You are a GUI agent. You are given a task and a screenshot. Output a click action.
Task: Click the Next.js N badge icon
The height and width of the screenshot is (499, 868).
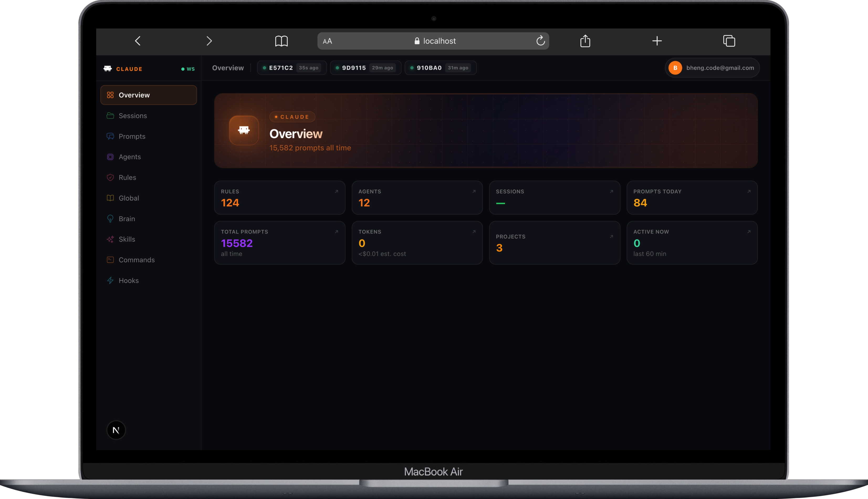point(116,430)
